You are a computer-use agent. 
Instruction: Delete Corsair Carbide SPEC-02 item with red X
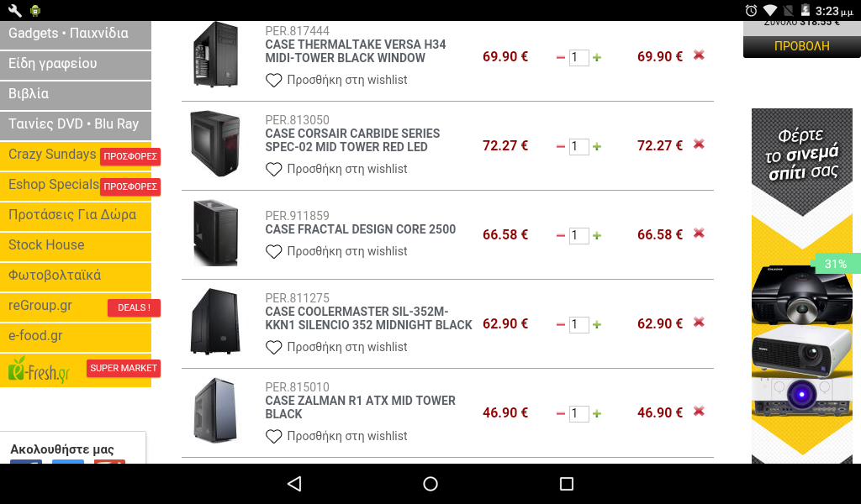coord(699,144)
